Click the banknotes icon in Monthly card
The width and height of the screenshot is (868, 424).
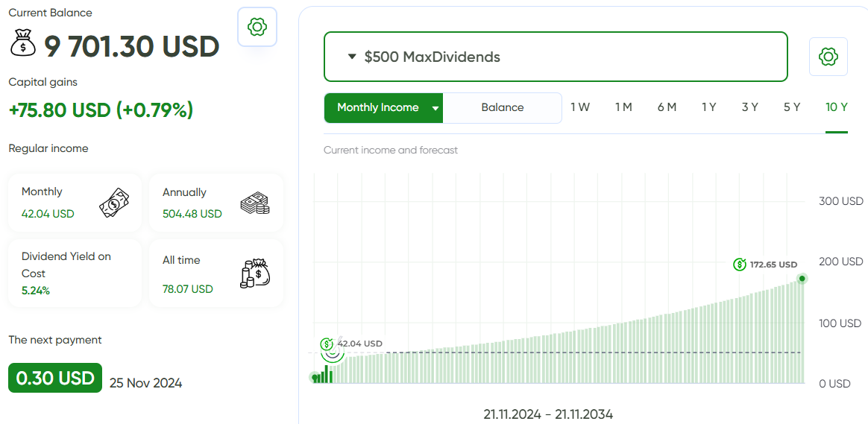click(x=114, y=203)
